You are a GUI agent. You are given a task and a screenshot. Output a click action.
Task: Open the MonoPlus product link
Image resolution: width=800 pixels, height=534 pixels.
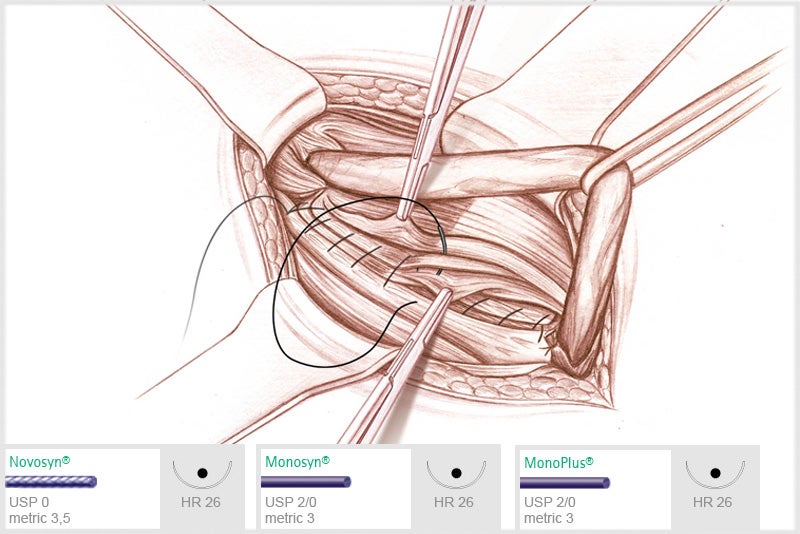(x=559, y=463)
